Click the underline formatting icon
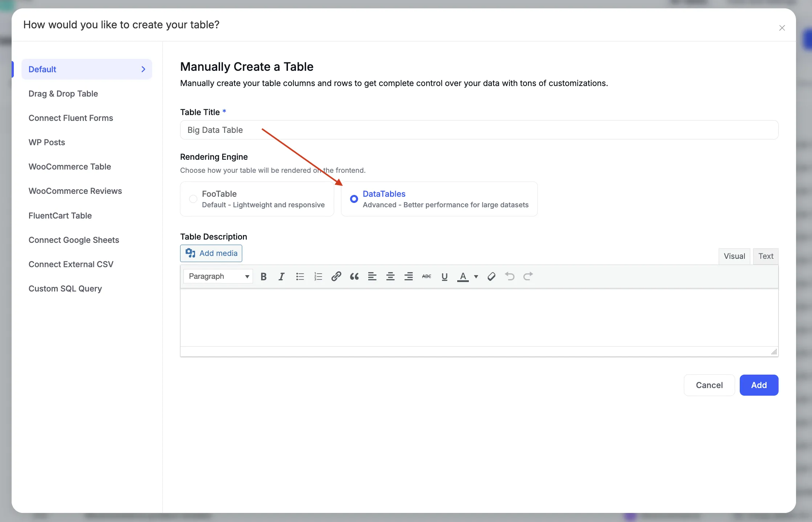Viewport: 812px width, 522px height. point(444,277)
